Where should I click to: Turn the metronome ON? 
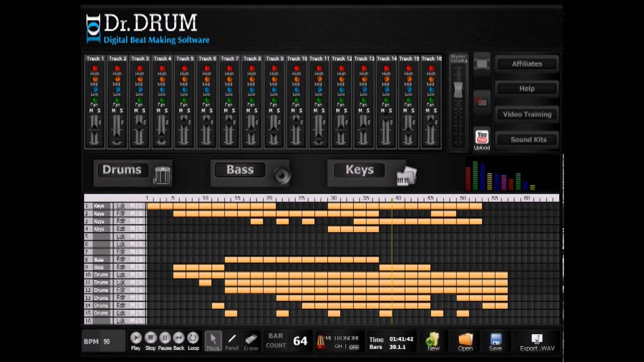(338, 346)
